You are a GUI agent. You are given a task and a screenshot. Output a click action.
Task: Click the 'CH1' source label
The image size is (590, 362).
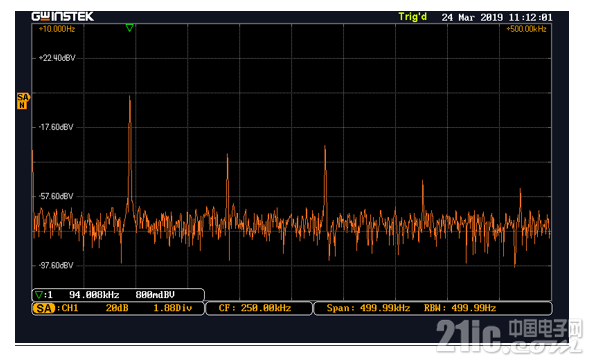point(70,308)
